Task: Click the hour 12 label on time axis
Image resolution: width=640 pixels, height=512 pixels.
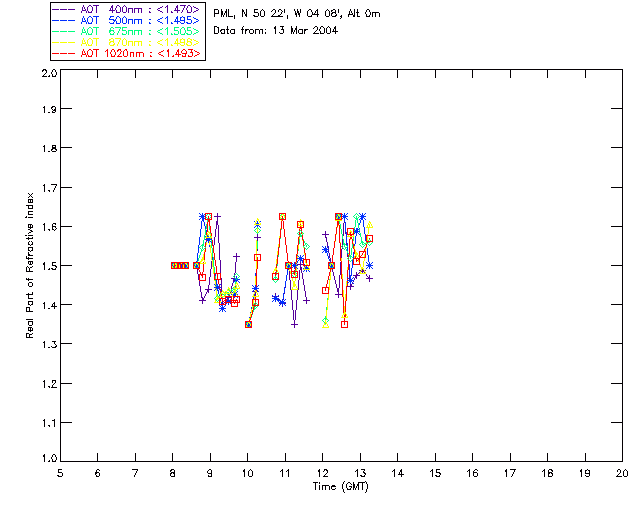Action: point(322,473)
